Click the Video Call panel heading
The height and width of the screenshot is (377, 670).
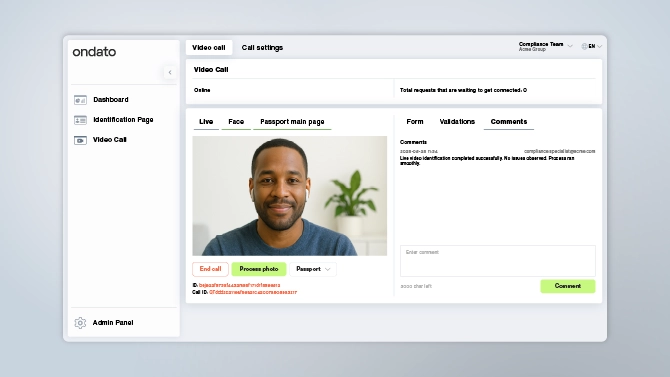(211, 70)
